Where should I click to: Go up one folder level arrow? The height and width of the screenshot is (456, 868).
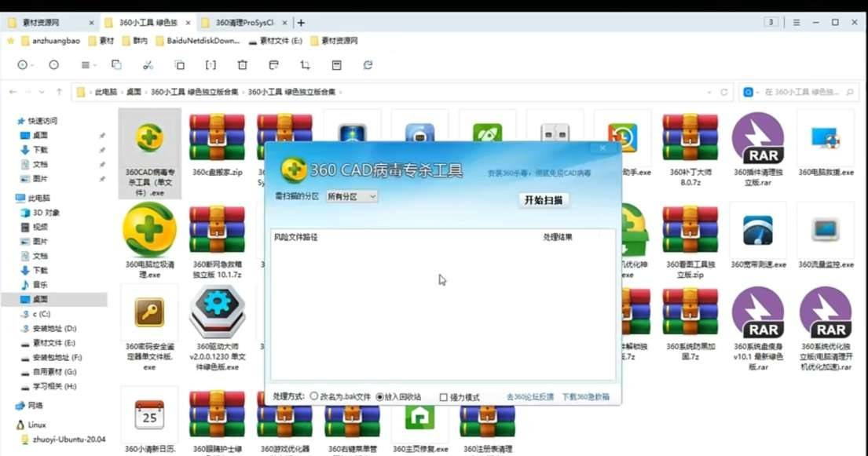click(x=59, y=92)
